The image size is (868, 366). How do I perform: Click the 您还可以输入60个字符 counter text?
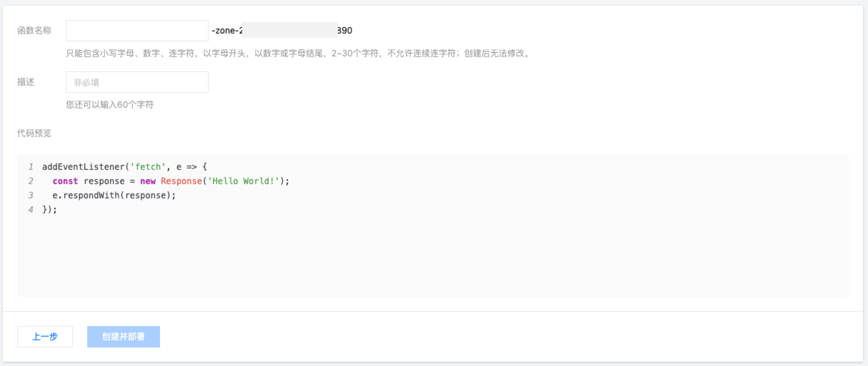110,105
